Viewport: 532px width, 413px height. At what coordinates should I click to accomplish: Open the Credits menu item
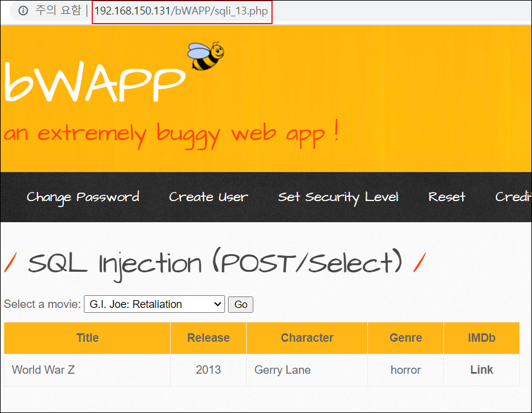tap(513, 197)
